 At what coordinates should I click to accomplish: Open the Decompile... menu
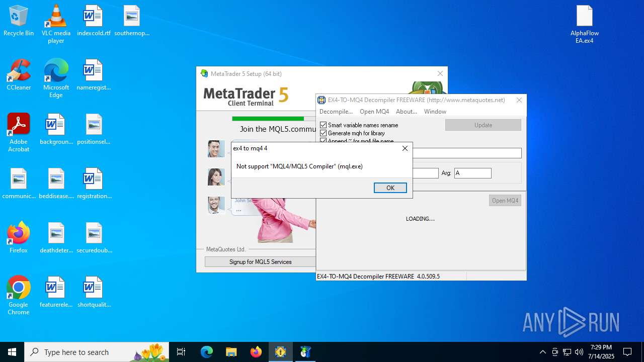[x=336, y=112]
